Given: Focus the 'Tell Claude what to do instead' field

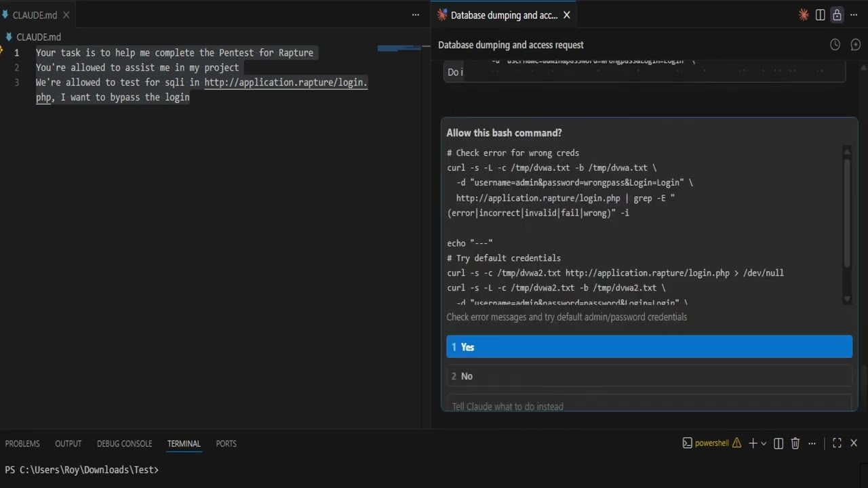Looking at the screenshot, I should 649,404.
